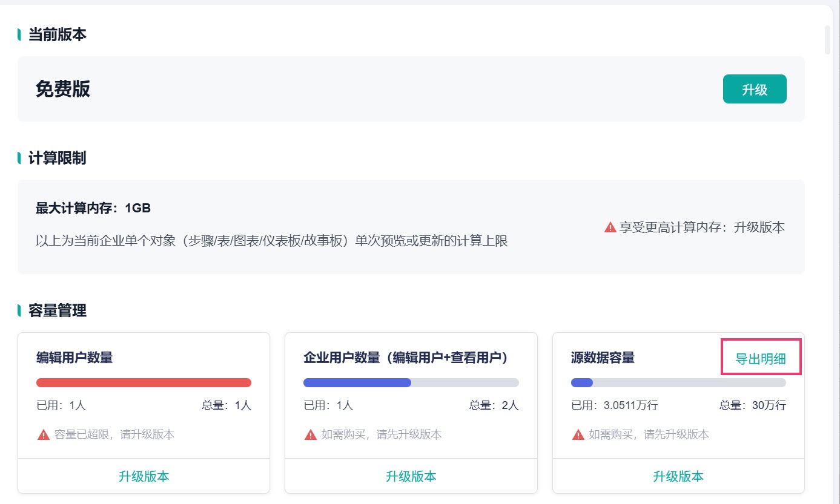
Task: Open 升级版本 under 企业用户数量 card
Action: pos(411,476)
